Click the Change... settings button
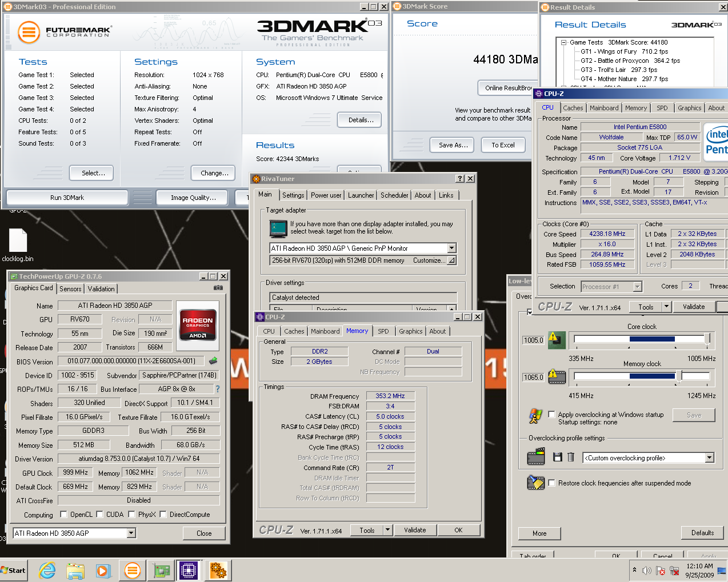This screenshot has width=728, height=582. click(213, 173)
